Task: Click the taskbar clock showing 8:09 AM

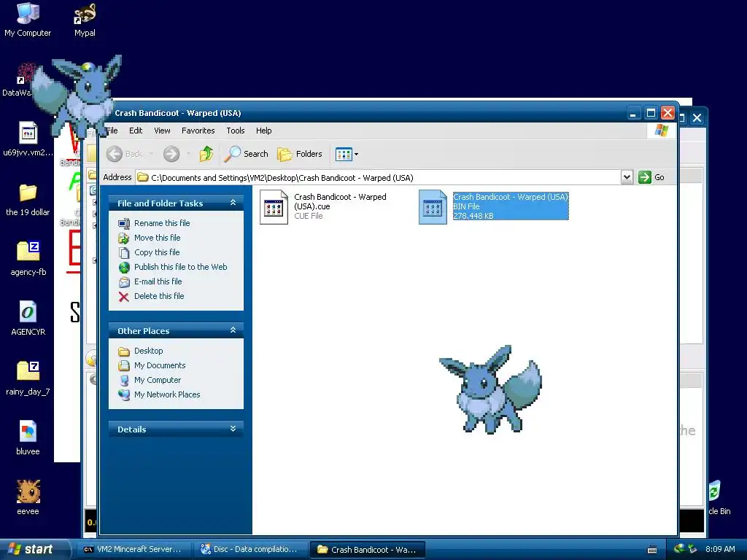Action: (720, 549)
